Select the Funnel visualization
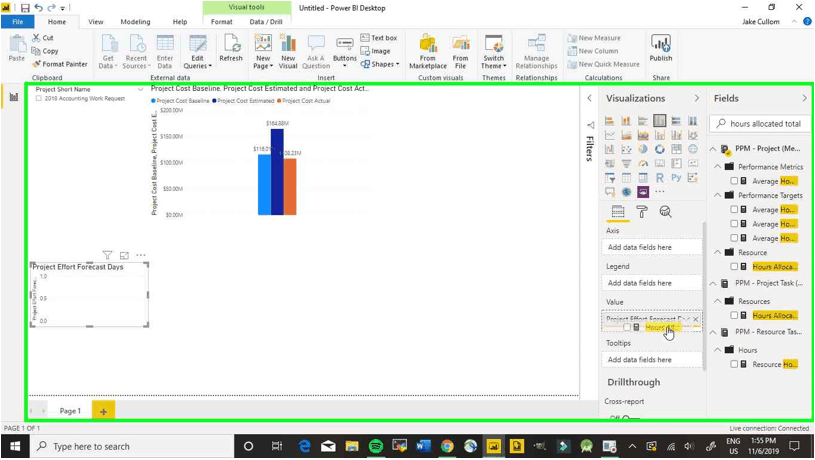 pyautogui.click(x=626, y=163)
